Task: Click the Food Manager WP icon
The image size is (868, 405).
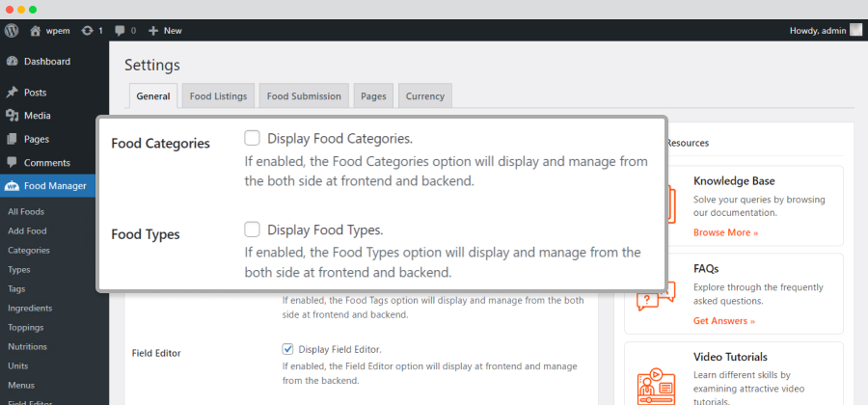Action: (12, 186)
